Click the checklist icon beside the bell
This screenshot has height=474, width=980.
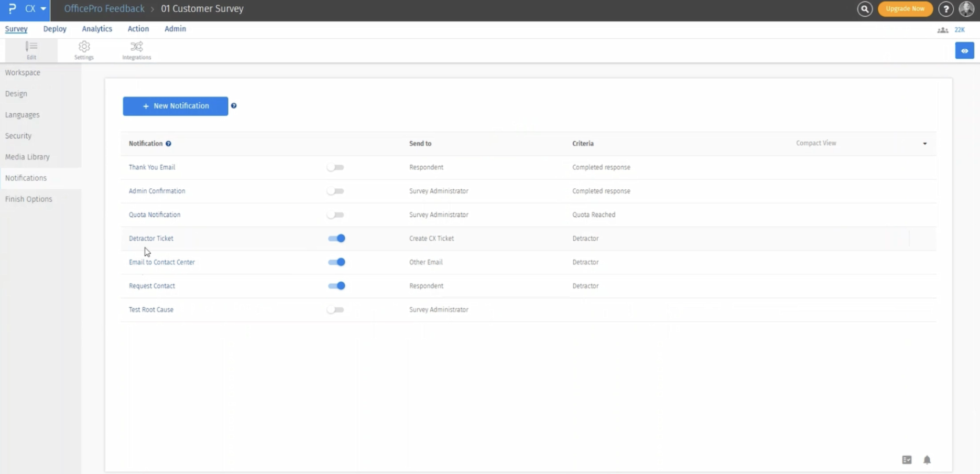(x=907, y=460)
